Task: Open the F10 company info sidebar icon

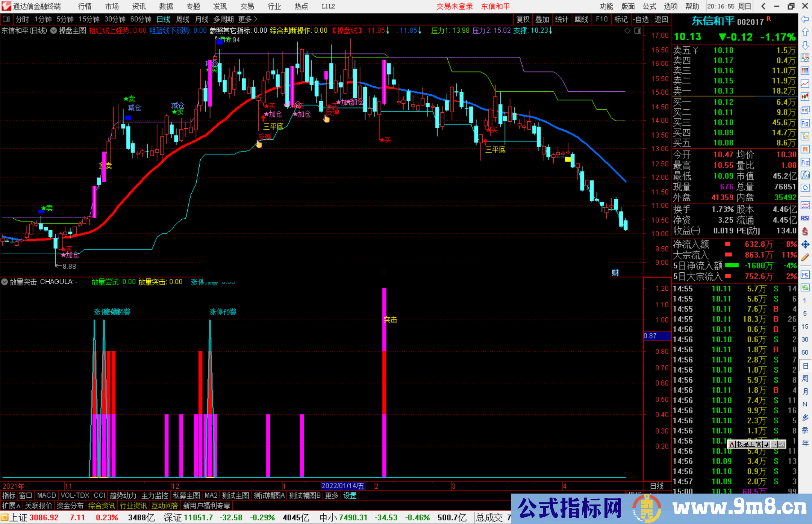Action: 805,123
